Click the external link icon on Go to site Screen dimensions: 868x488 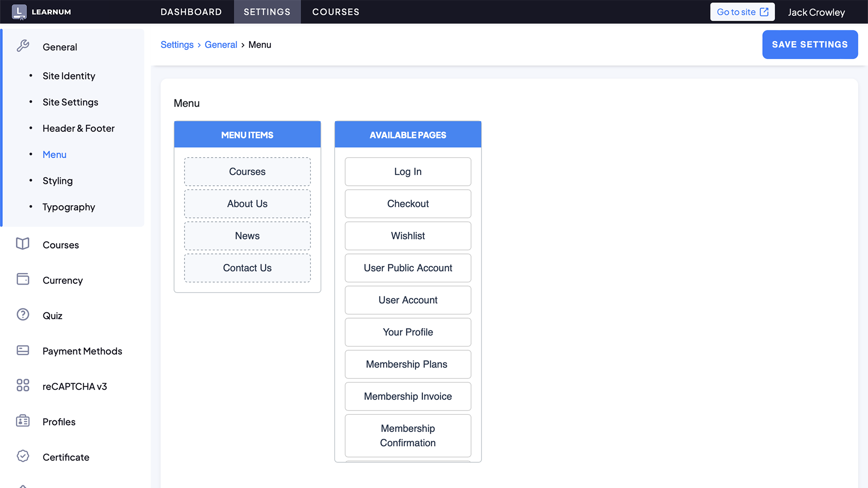[764, 12]
